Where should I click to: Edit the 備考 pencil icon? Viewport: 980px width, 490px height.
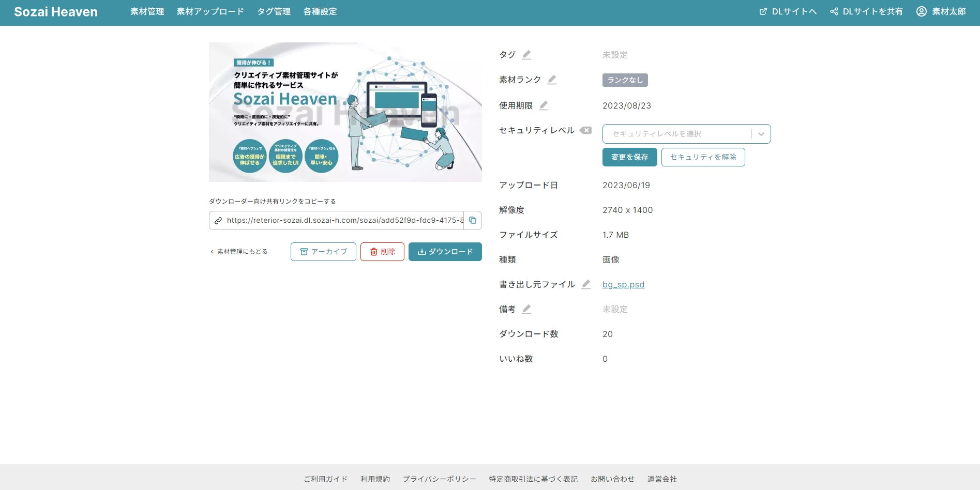(526, 309)
